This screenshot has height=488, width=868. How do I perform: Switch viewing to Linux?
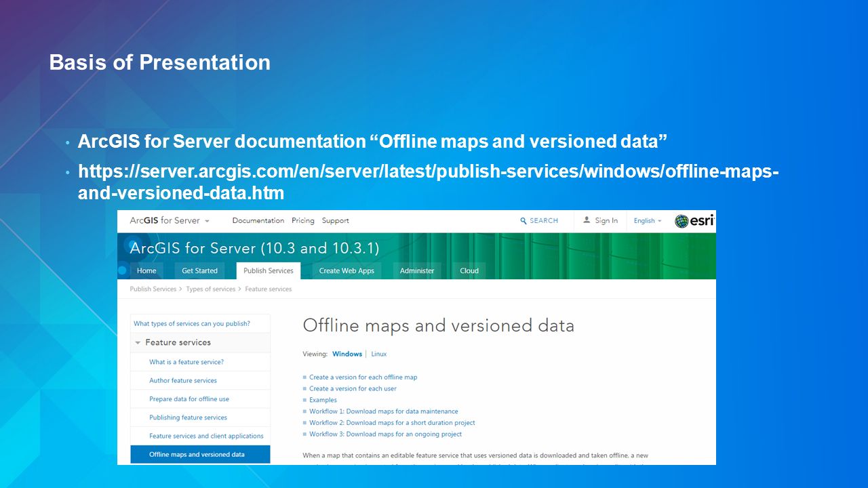click(x=378, y=354)
